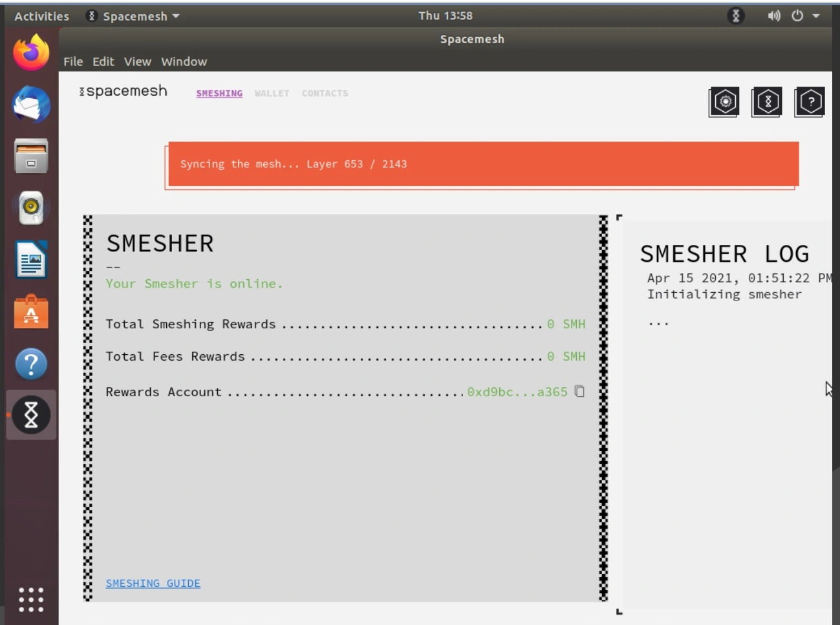
Task: Open Thunderbird Mail in the dock
Action: click(x=31, y=104)
